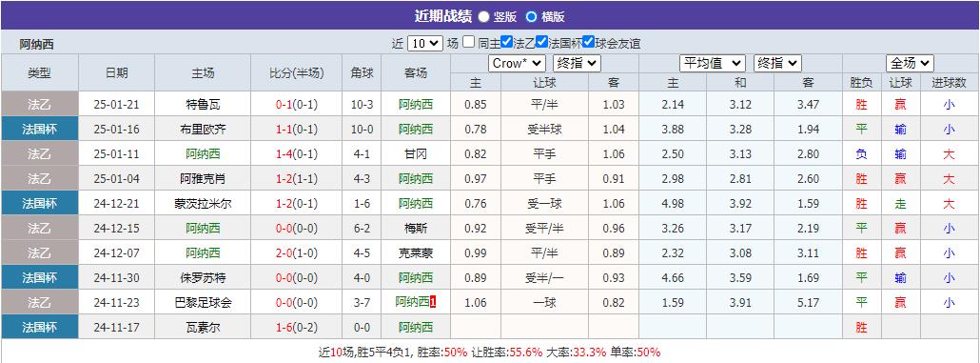Open team 梅斯

click(416, 229)
